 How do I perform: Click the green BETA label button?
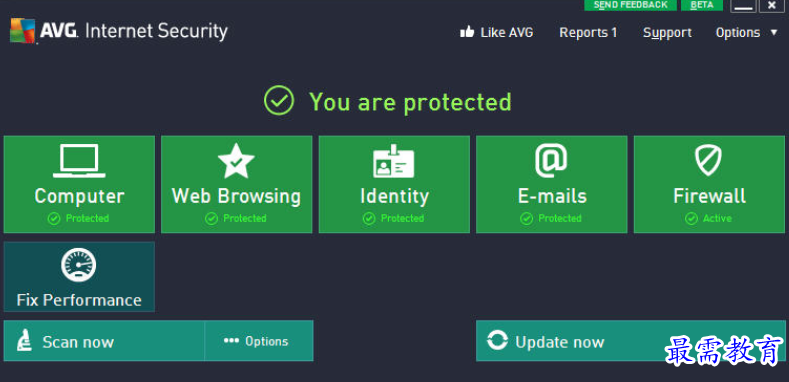[x=702, y=5]
